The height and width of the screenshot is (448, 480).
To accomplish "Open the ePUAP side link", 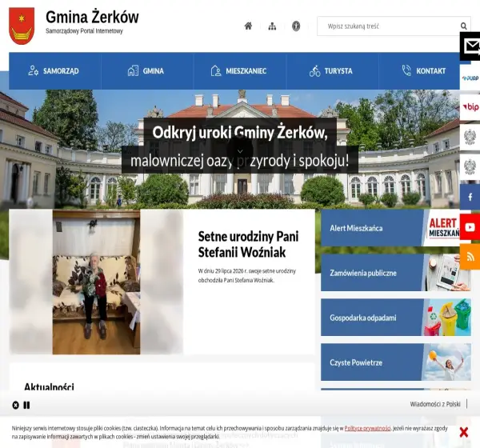I will pyautogui.click(x=470, y=78).
